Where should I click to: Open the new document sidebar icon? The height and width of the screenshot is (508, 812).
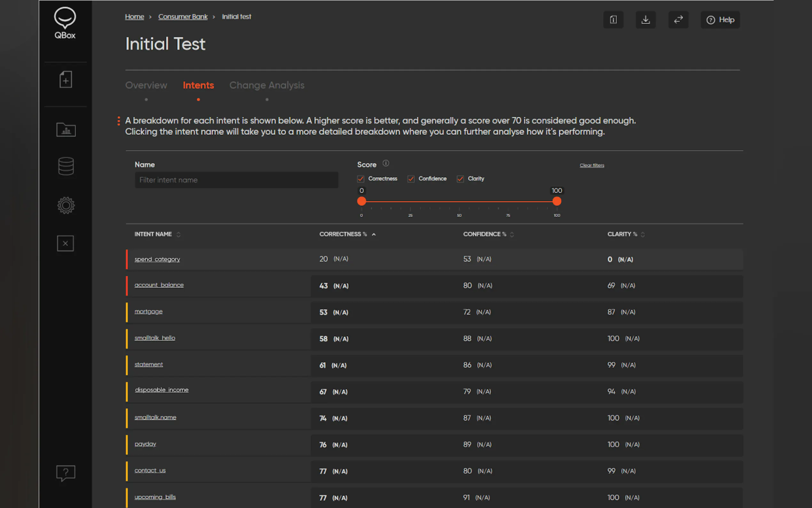pos(66,80)
